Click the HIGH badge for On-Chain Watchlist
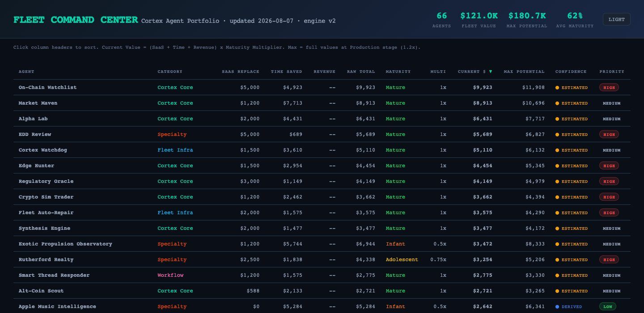Screen dimensions: 644x313 (609, 88)
